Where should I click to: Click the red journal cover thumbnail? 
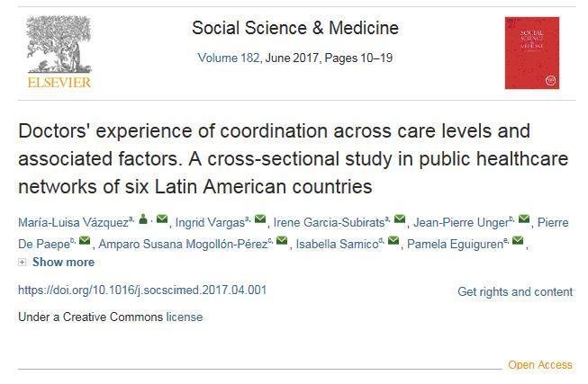[532, 53]
